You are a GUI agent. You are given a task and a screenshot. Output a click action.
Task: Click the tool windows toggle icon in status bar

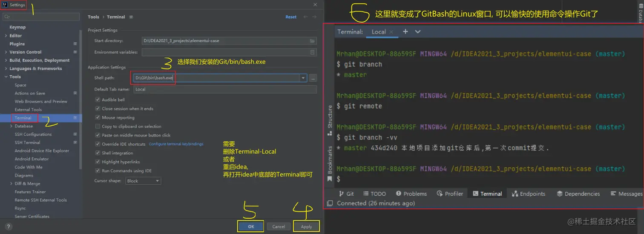(x=330, y=203)
